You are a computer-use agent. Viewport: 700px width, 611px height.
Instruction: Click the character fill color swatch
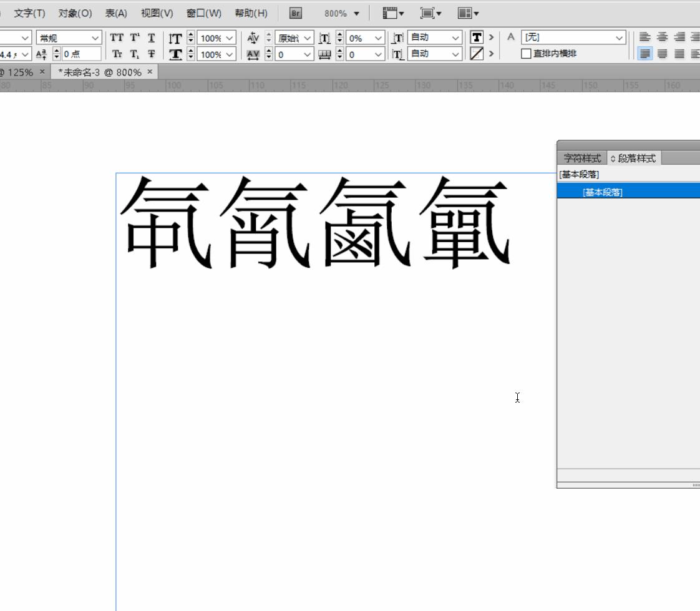pyautogui.click(x=477, y=37)
